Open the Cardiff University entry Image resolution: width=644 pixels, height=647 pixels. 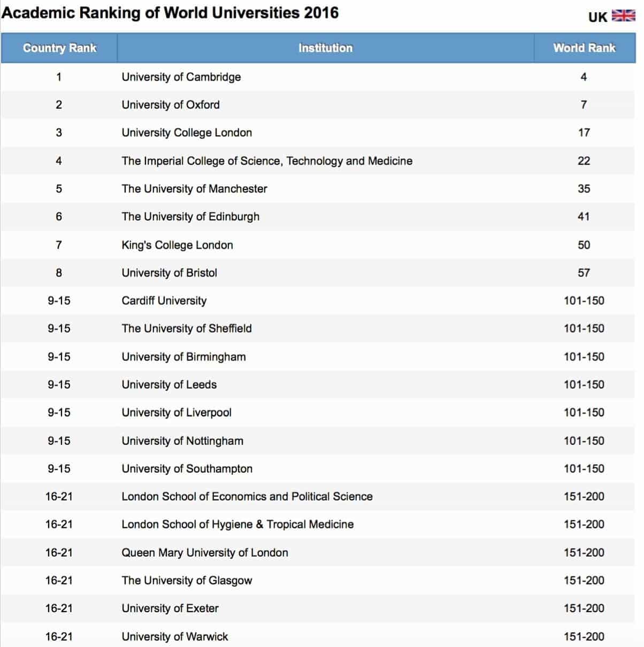[164, 301]
